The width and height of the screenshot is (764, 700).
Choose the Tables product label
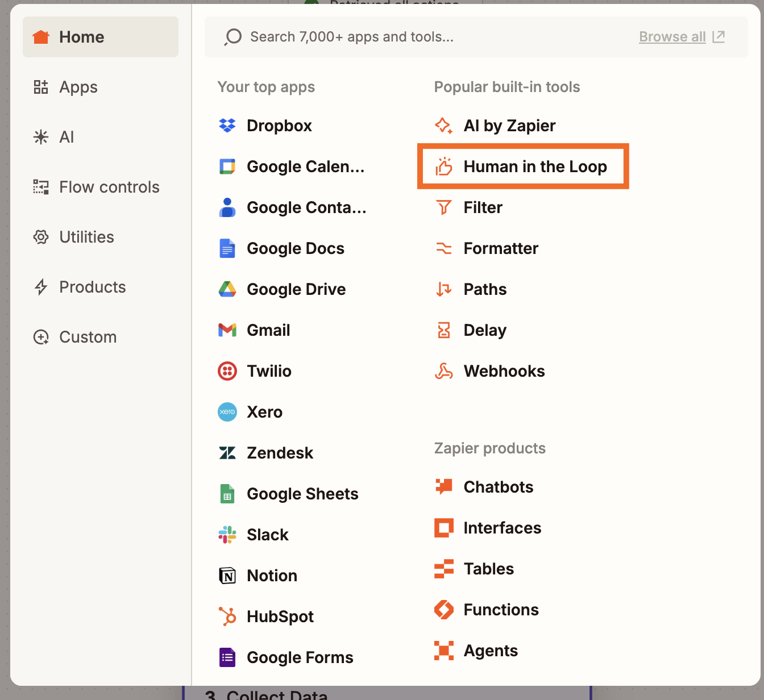coord(489,569)
